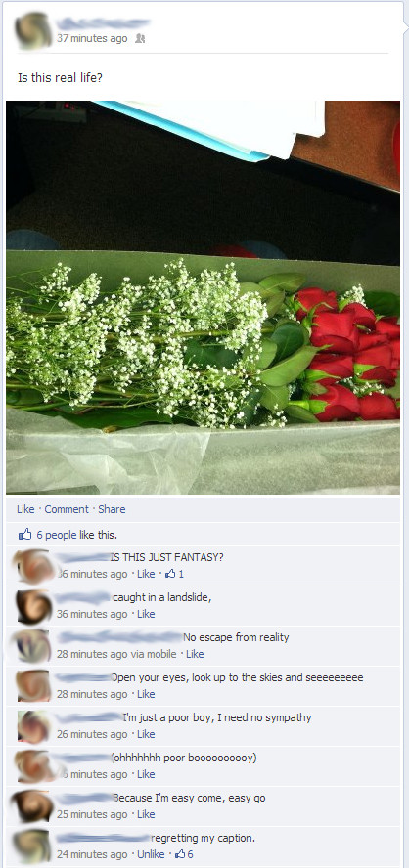The height and width of the screenshot is (868, 409).
Task: Like the post using the Like link
Action: [25, 509]
